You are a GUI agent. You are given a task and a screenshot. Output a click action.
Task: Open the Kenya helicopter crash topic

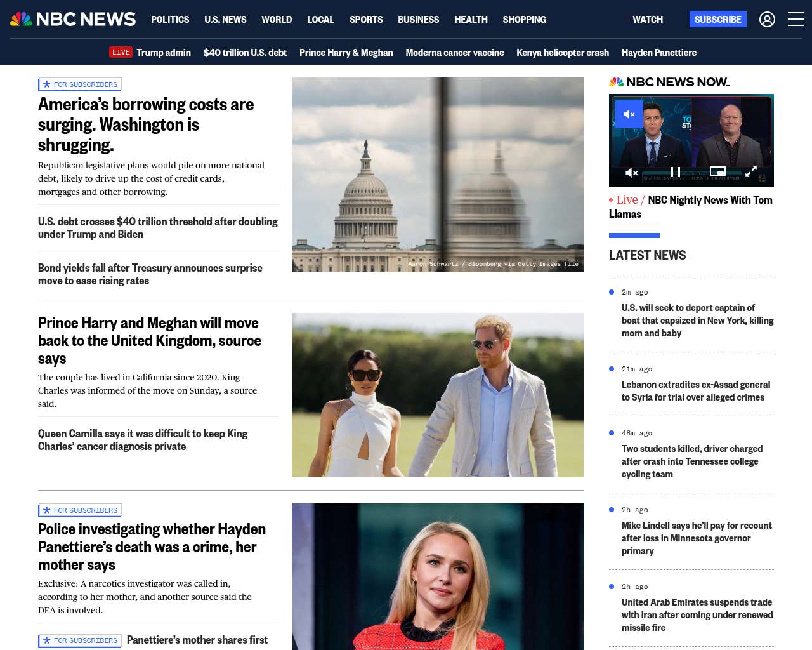point(563,53)
